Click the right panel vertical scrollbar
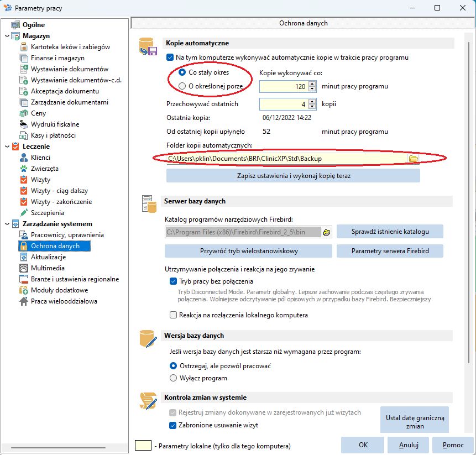This screenshot has height=455, width=476. click(469, 202)
